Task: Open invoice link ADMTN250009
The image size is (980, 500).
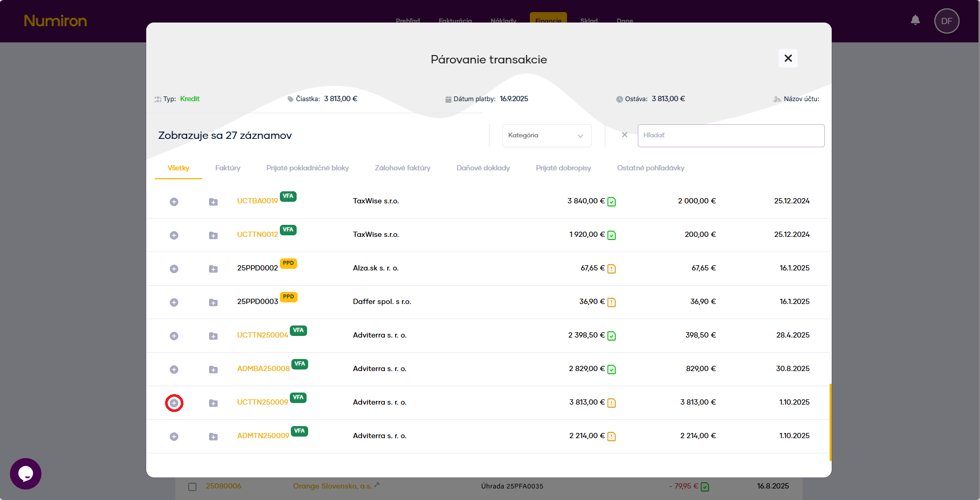Action: [x=263, y=436]
